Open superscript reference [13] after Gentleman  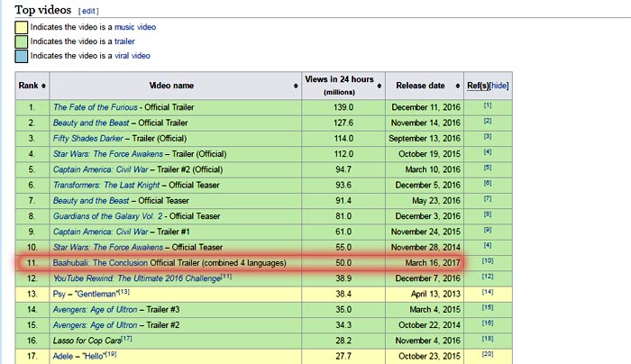tap(124, 292)
